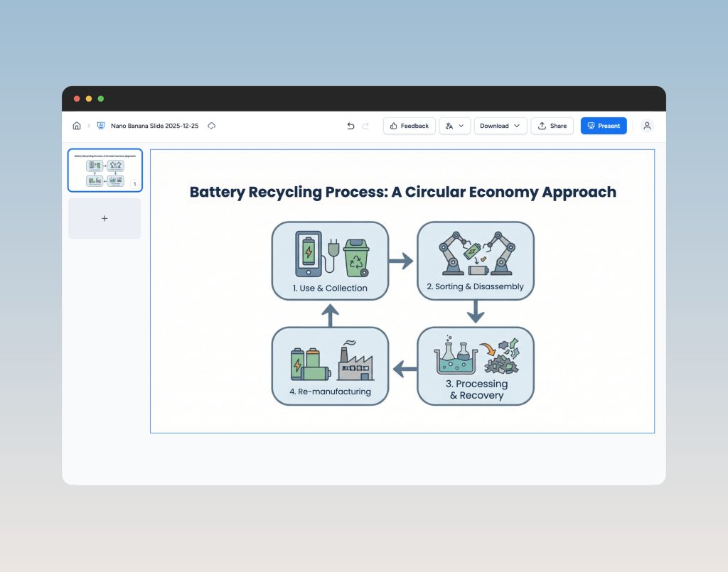Image resolution: width=728 pixels, height=572 pixels.
Task: Click the Processing & Recovery step box
Action: (475, 366)
